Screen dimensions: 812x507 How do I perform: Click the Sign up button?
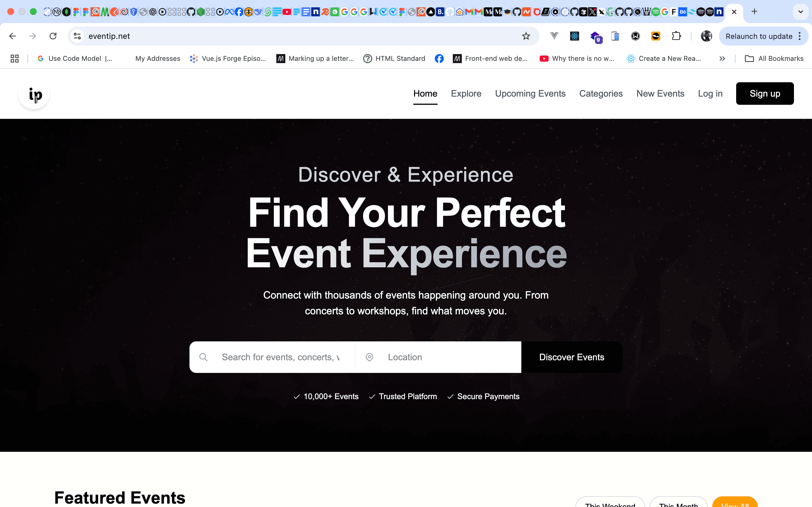coord(765,94)
